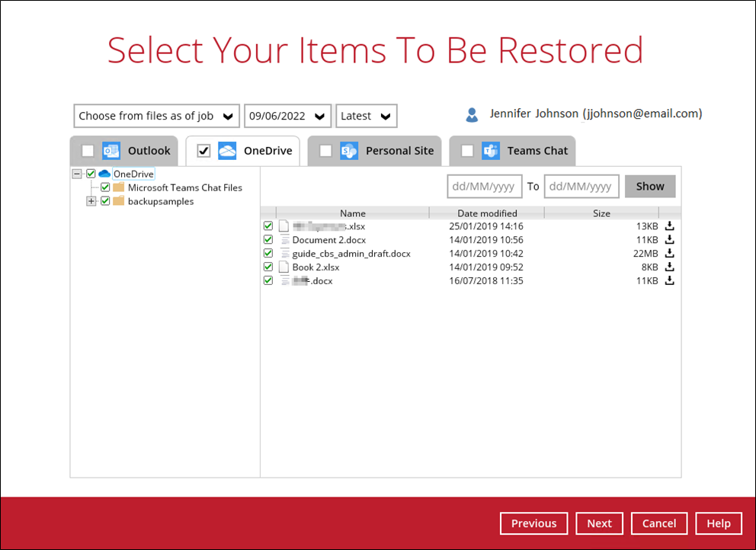756x550 pixels.
Task: Open the 09/06/2022 date dropdown
Action: point(287,116)
